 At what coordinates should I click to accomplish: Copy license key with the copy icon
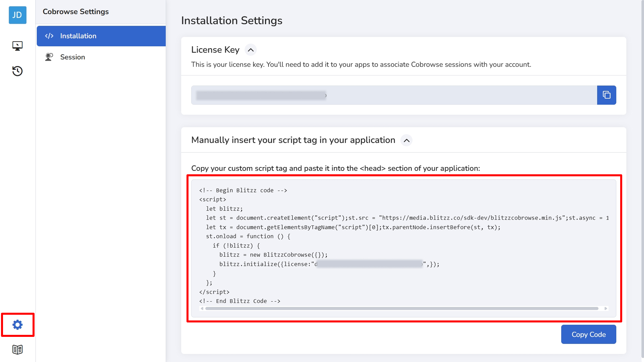[606, 95]
